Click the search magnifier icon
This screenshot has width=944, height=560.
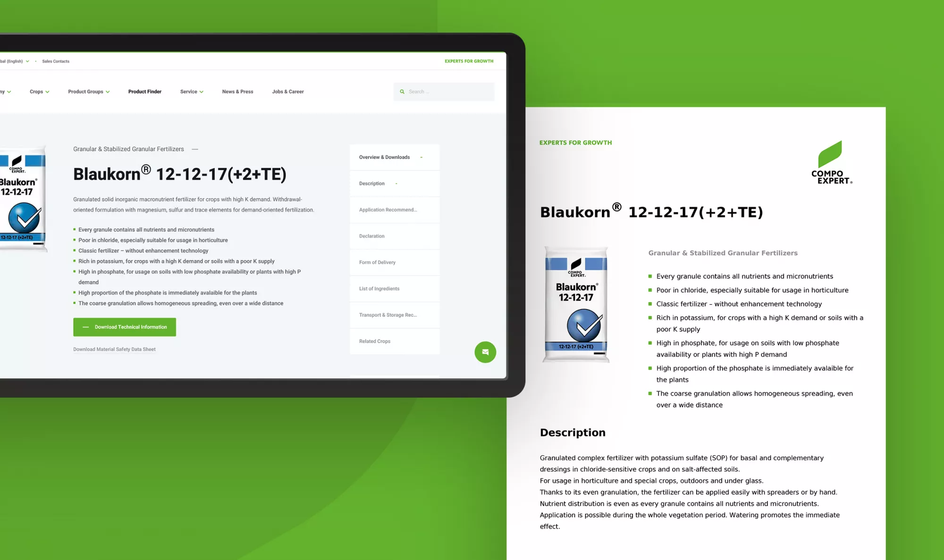pos(401,92)
